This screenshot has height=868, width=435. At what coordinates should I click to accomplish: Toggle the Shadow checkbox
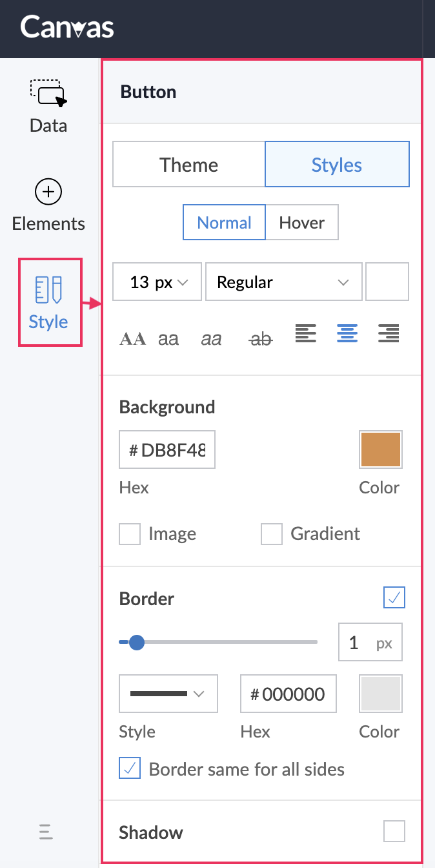pyautogui.click(x=394, y=831)
